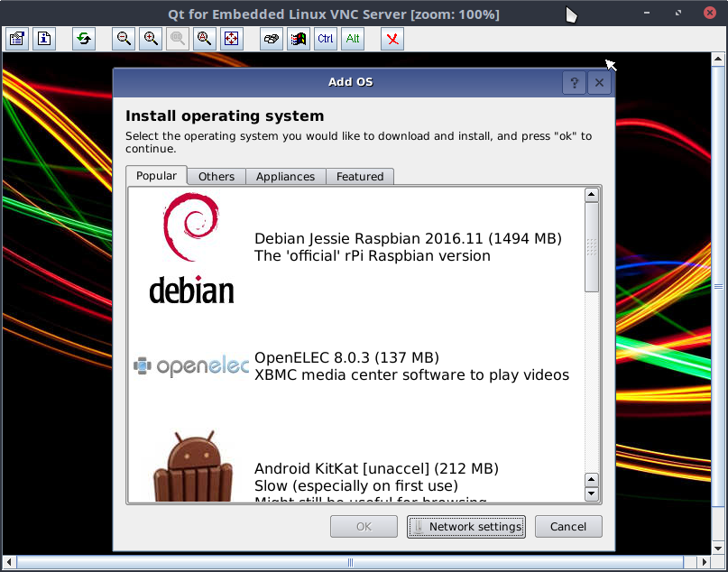Zoom out the remote view
This screenshot has width=728, height=572.
coord(124,39)
